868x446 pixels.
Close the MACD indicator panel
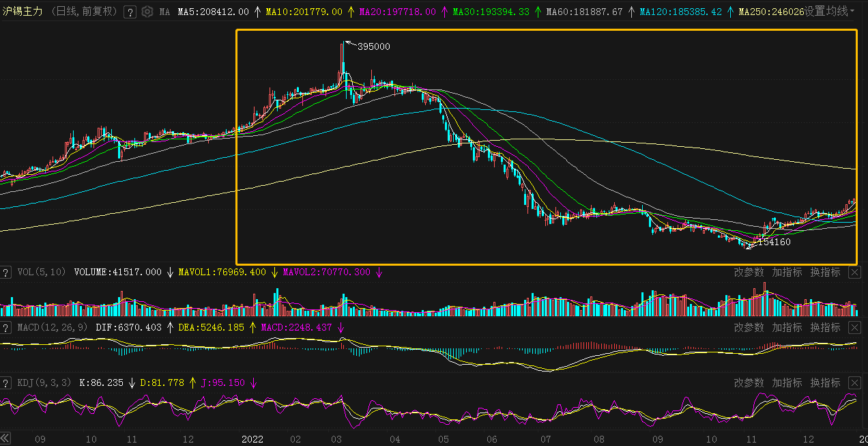(x=854, y=328)
